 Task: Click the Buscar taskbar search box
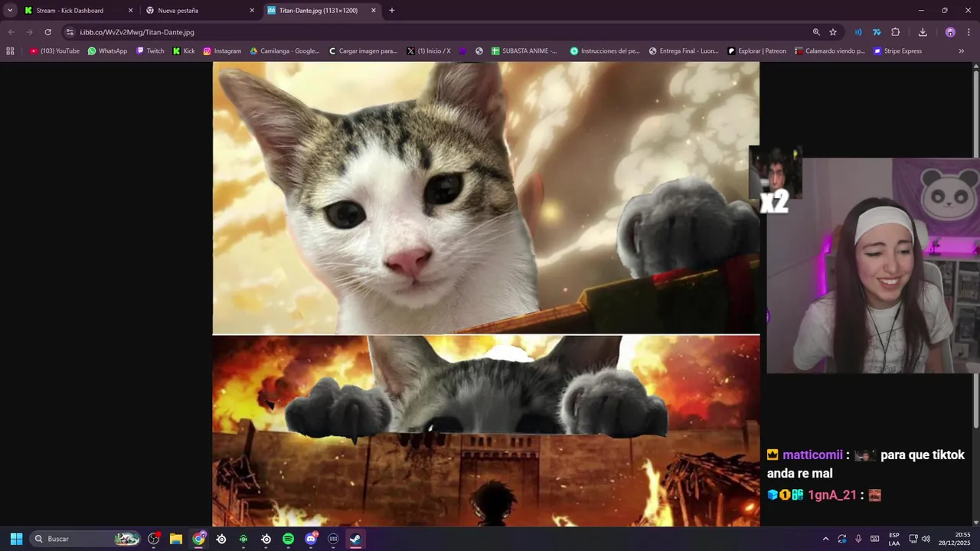pos(86,539)
